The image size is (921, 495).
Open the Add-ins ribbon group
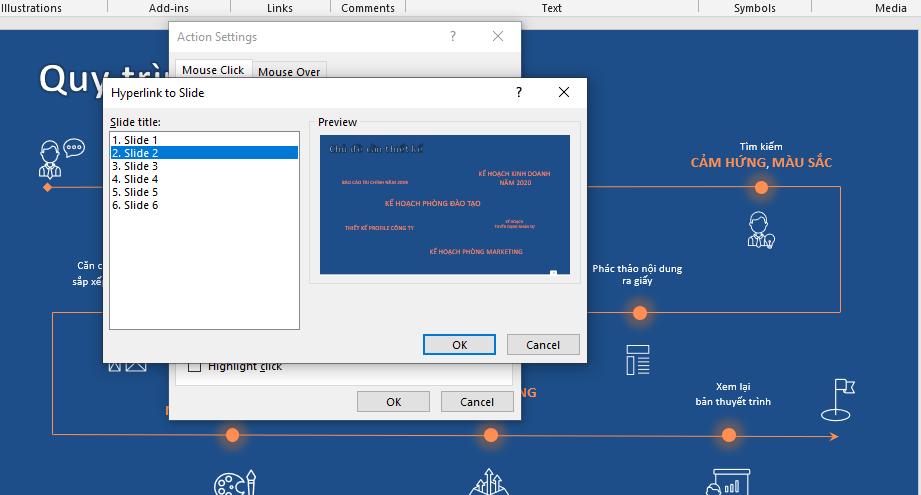tap(169, 8)
